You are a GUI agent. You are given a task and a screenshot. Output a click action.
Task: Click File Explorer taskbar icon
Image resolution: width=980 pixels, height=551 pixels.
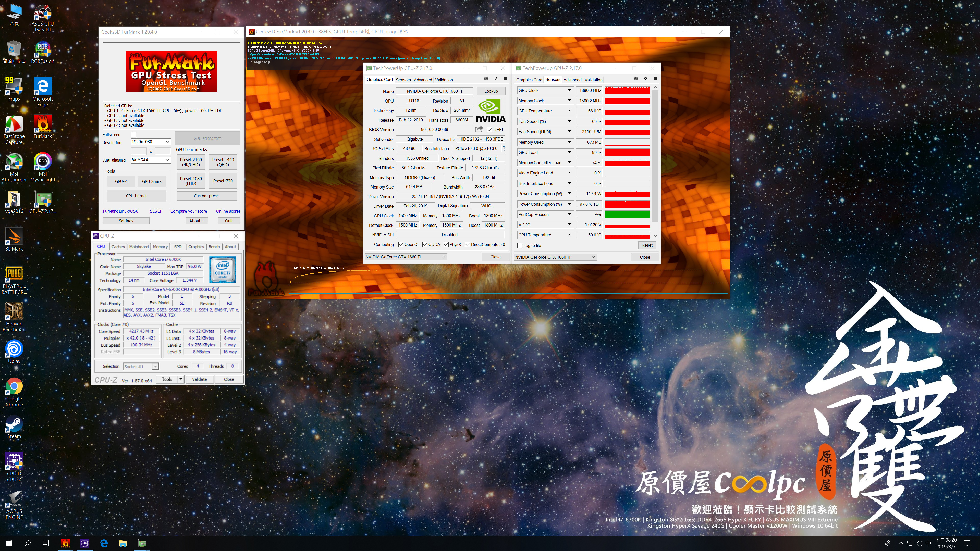[123, 543]
